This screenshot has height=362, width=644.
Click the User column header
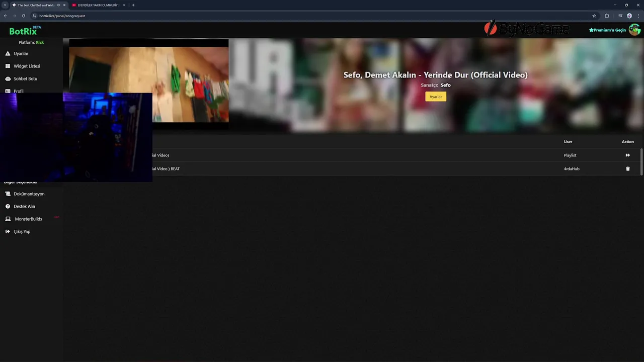[568, 142]
